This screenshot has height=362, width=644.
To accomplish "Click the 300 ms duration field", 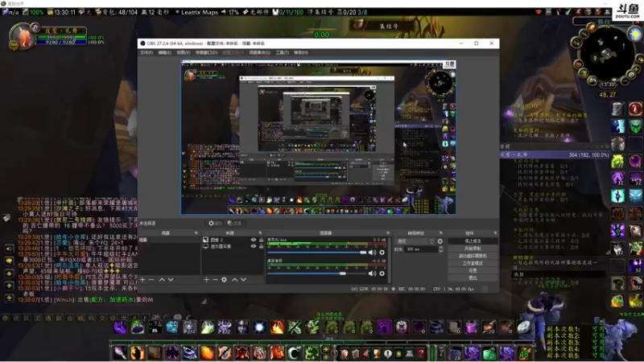I will 421,249.
